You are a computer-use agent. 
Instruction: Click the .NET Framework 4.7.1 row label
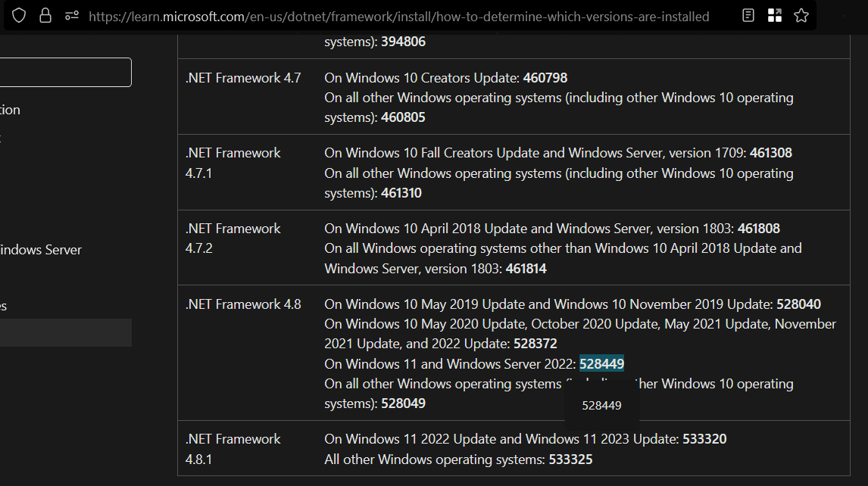(233, 163)
